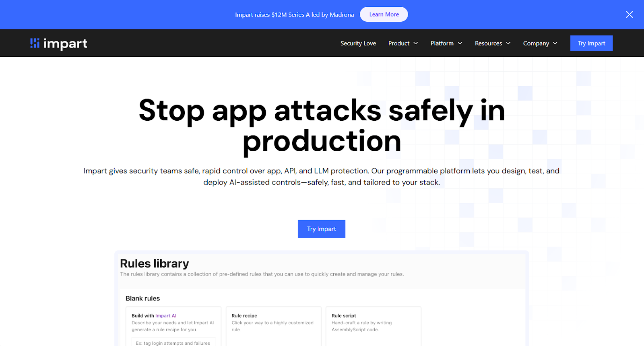Click the Impart wordmark in the header
This screenshot has height=346, width=644.
(65, 44)
